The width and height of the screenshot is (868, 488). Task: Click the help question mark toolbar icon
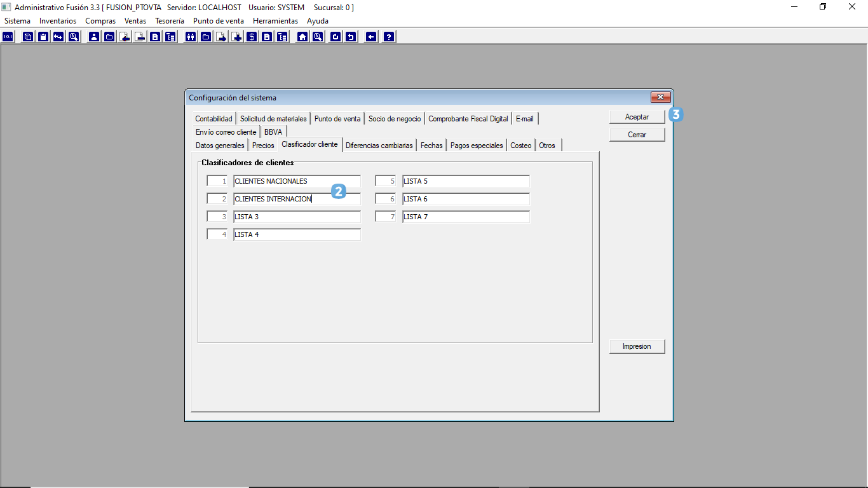(389, 37)
